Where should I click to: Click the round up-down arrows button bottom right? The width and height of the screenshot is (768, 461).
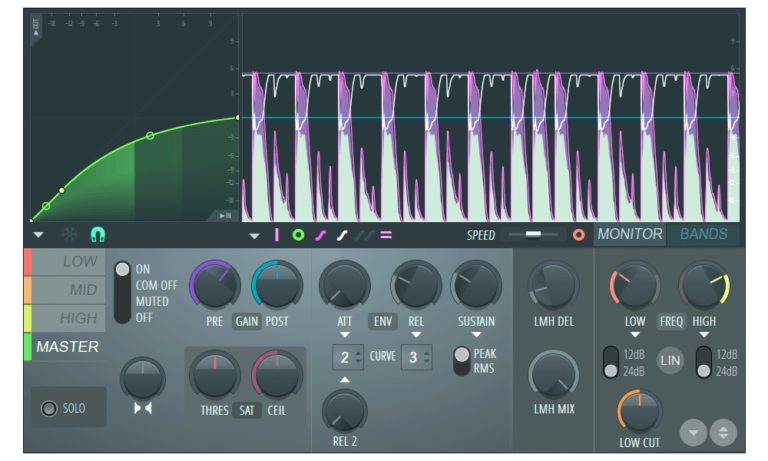pos(723,432)
